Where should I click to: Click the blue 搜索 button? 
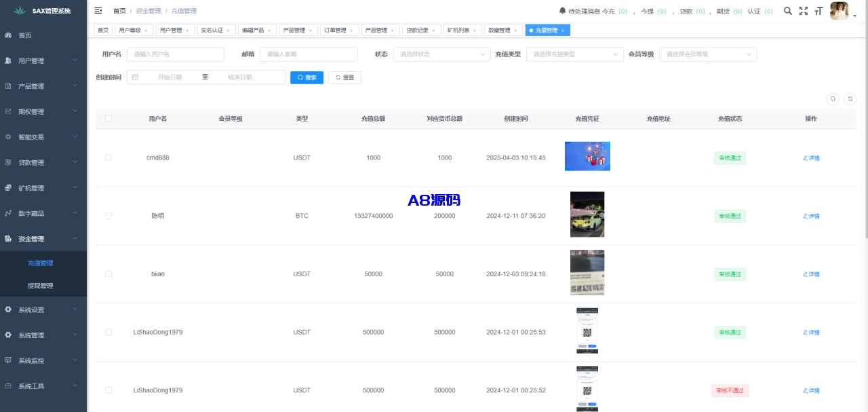coord(307,77)
